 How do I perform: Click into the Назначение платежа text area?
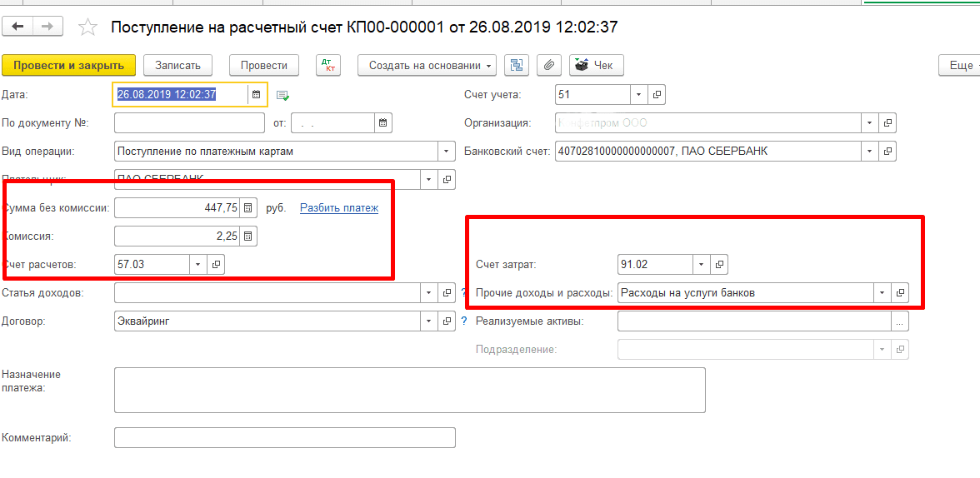click(x=410, y=390)
